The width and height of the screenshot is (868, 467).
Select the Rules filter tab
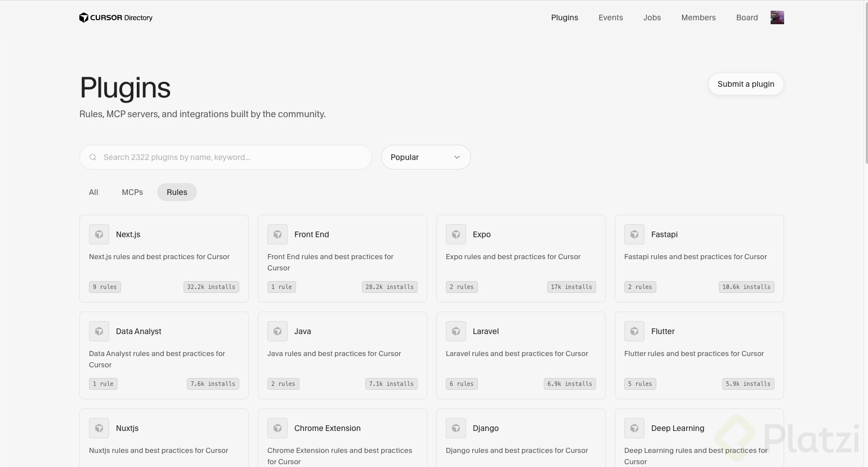coord(177,192)
